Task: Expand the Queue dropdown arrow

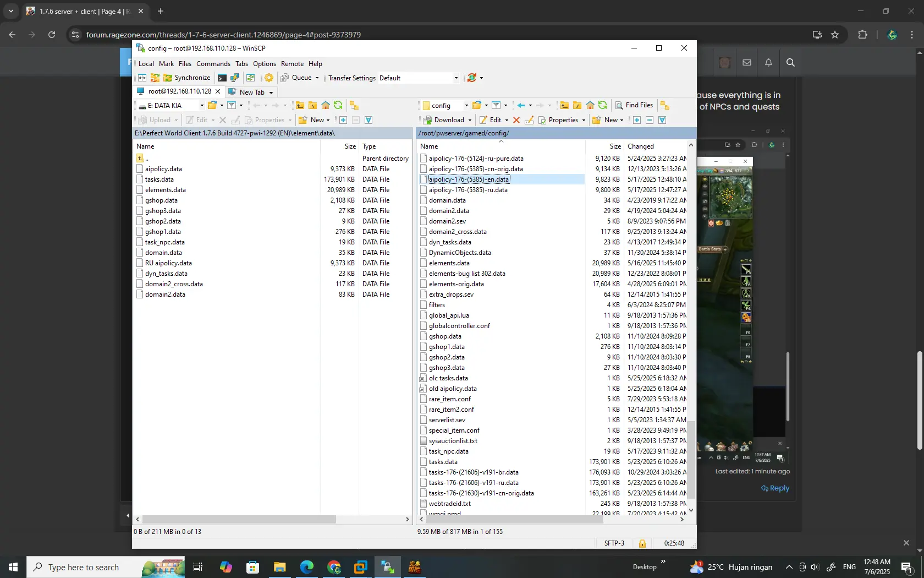Action: point(317,78)
